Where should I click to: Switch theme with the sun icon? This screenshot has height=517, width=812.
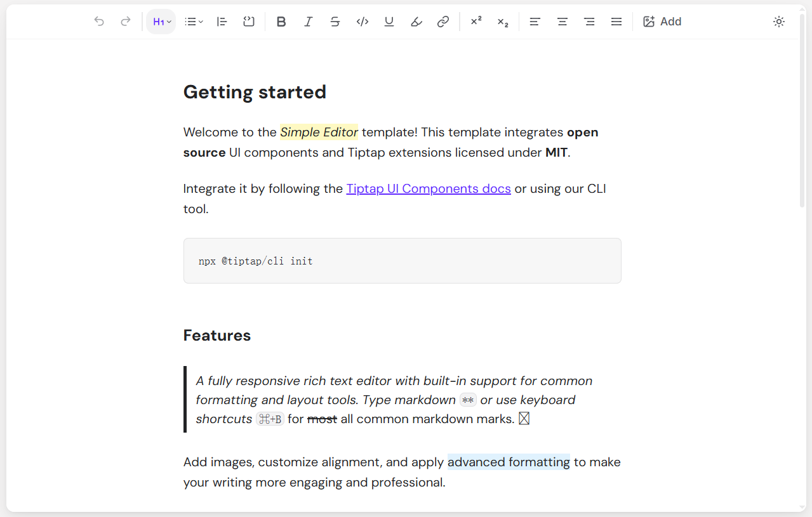[x=779, y=22]
